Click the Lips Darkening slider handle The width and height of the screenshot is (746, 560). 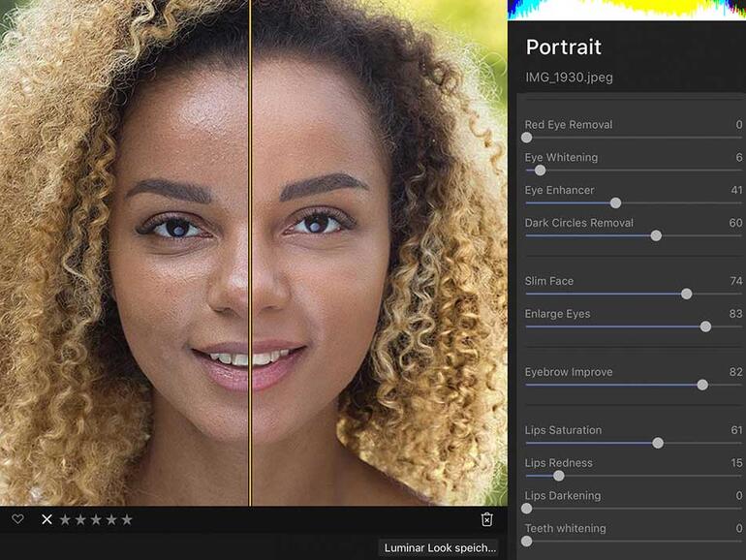[x=526, y=508]
